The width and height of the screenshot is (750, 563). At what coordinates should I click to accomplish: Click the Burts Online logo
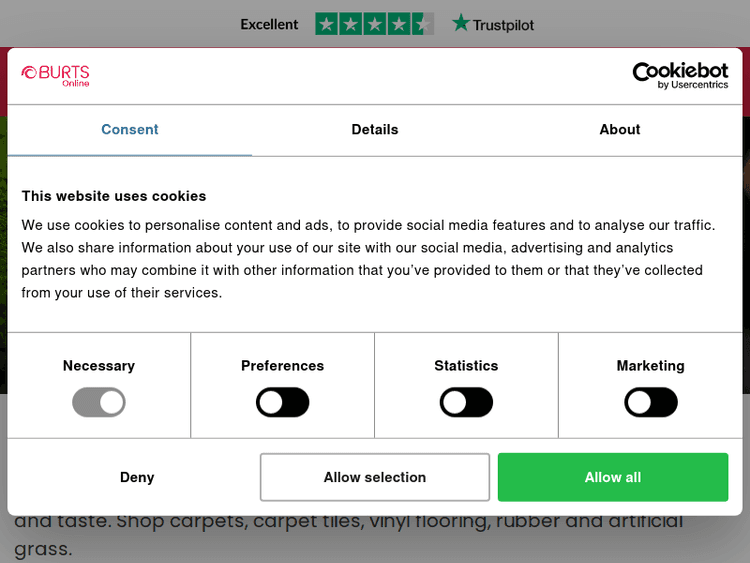coord(56,75)
